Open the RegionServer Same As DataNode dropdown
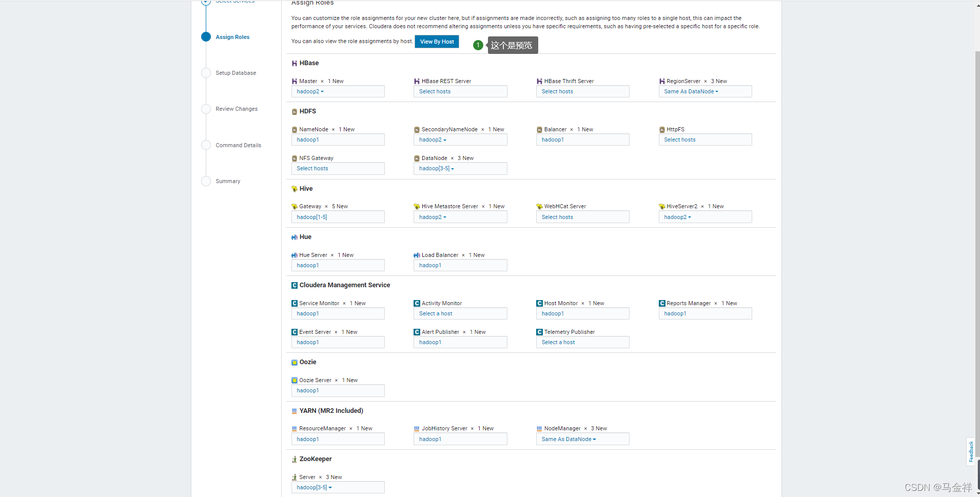The height and width of the screenshot is (497, 980). coord(705,91)
